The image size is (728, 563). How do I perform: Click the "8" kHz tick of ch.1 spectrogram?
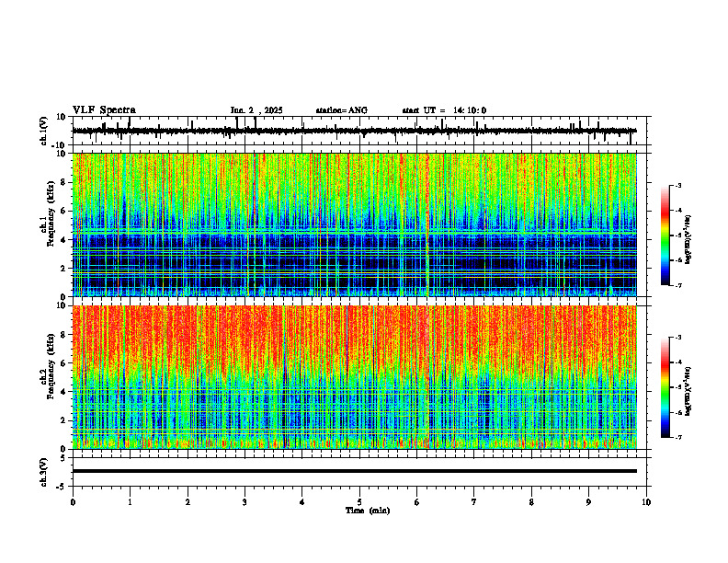tap(64, 182)
